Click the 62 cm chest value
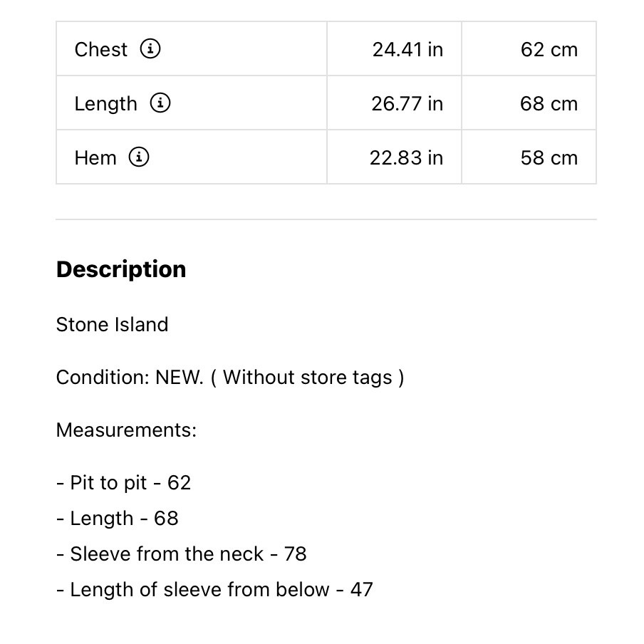This screenshot has width=644, height=644. click(549, 50)
